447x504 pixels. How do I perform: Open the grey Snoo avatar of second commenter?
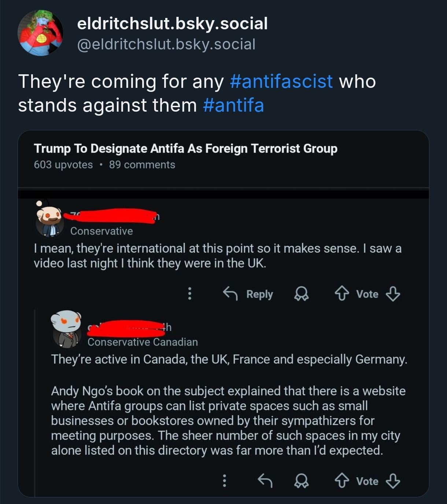[67, 329]
